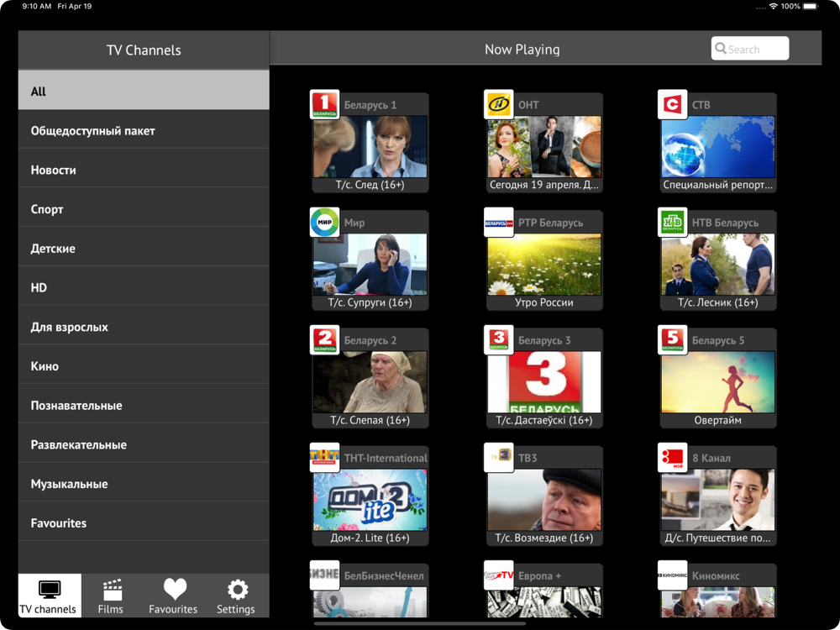Click the "Сегодня 19 апреля. Д..." program title
The image size is (840, 630).
coord(544,185)
